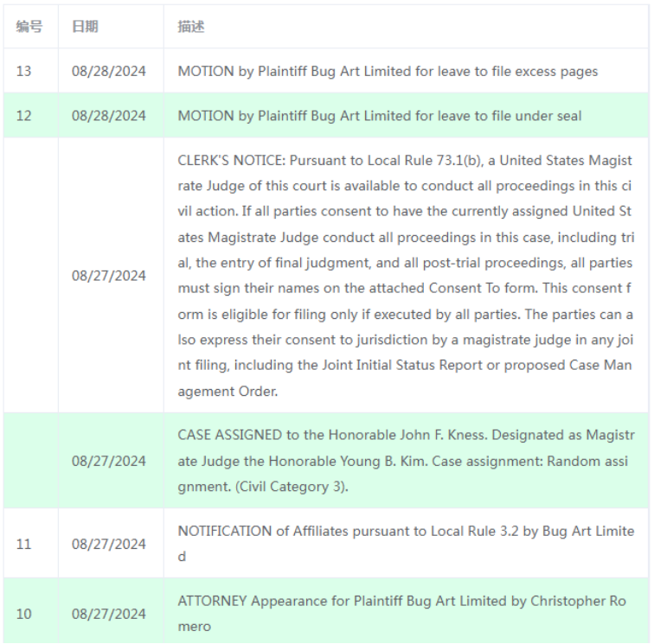Click the 编号 column header

coord(29,27)
